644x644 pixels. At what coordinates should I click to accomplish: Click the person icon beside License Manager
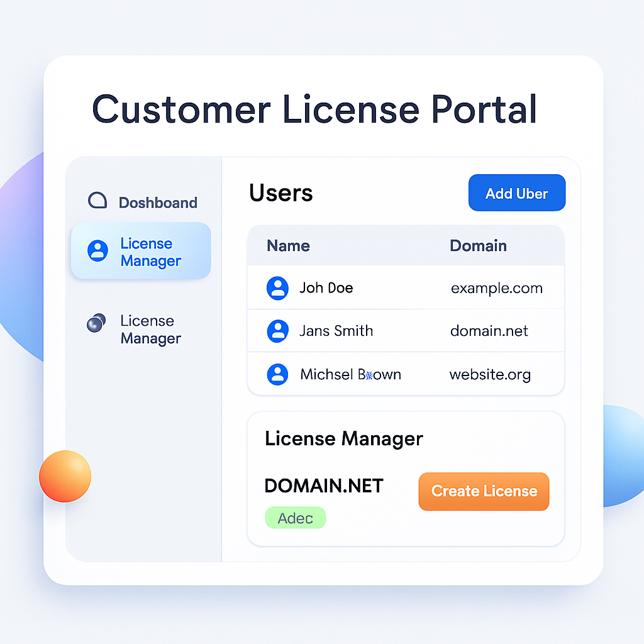(x=97, y=251)
